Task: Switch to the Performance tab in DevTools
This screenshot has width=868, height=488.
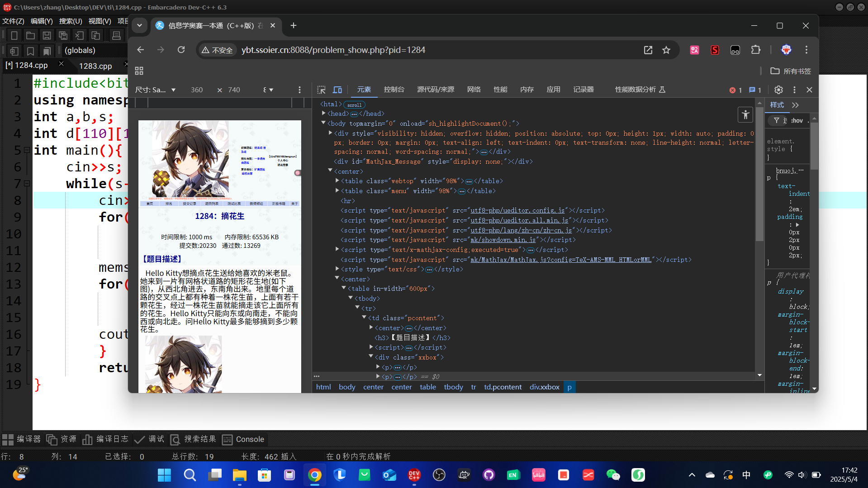Action: pyautogui.click(x=500, y=90)
